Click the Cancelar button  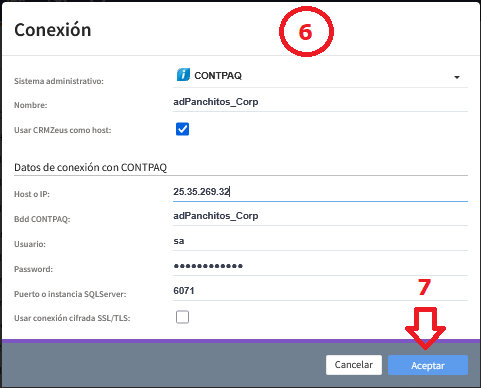[354, 365]
